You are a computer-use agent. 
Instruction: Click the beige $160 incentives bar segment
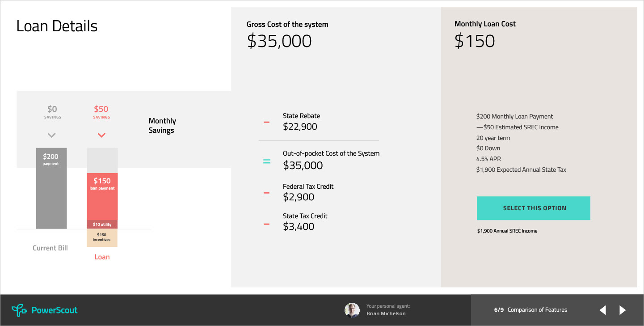[x=102, y=237]
